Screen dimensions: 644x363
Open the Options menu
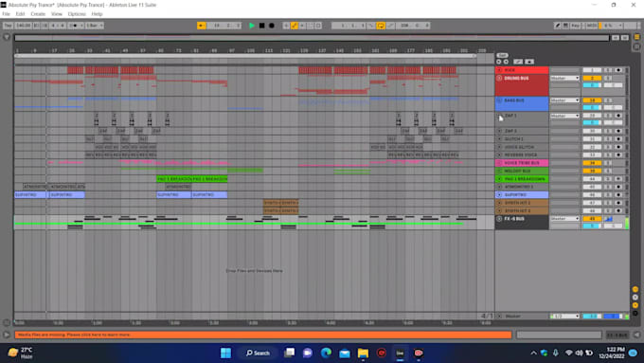pos(77,14)
